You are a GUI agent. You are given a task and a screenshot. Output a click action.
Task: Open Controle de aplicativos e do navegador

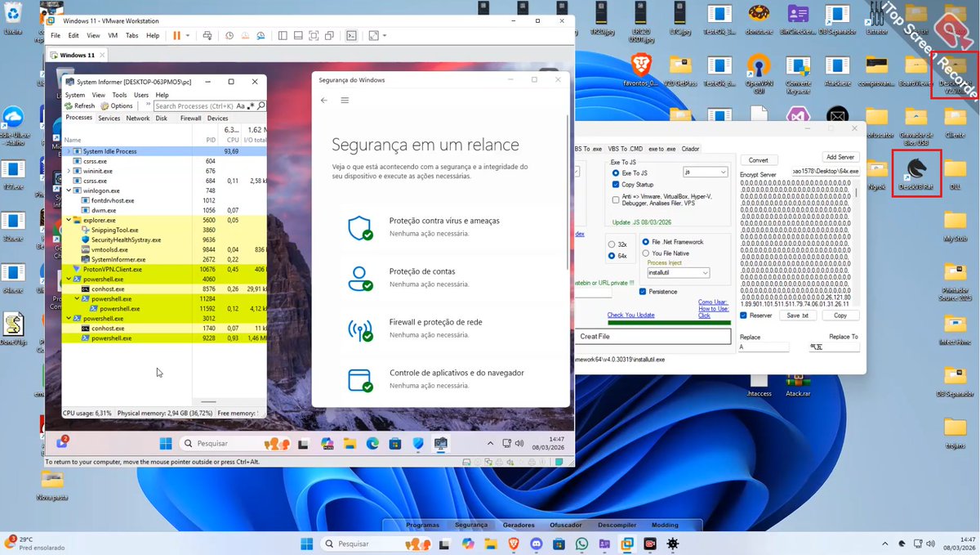pos(457,373)
